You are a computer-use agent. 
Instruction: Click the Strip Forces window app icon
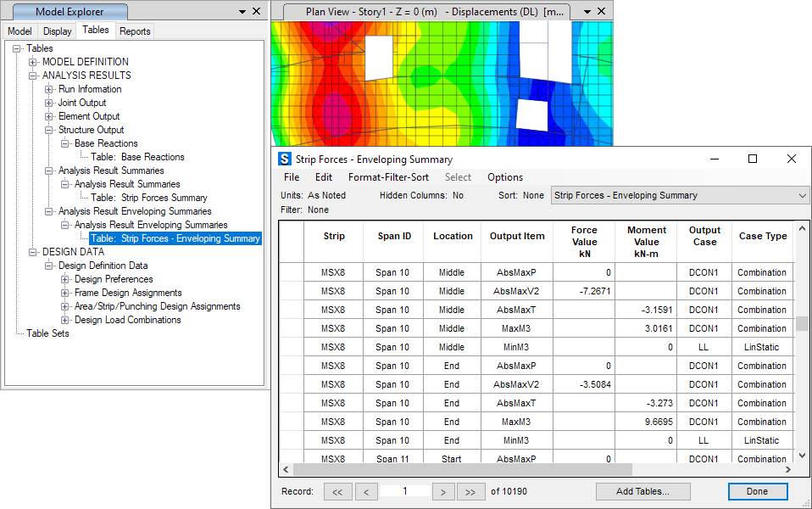[285, 159]
